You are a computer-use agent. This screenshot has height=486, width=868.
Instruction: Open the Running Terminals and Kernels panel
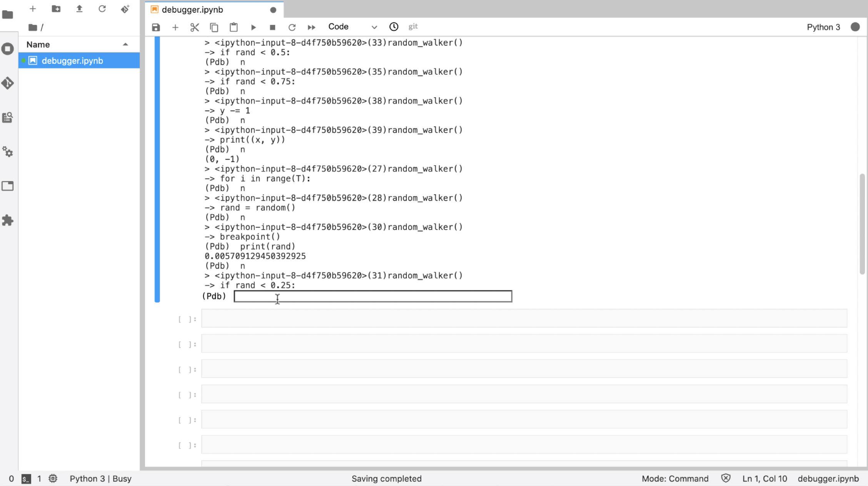click(x=8, y=49)
